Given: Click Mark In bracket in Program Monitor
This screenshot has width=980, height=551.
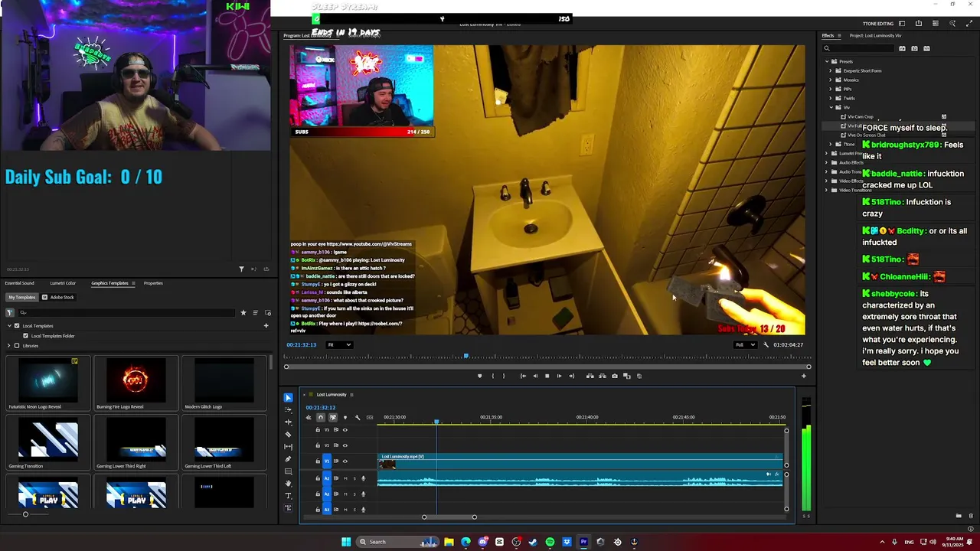Looking at the screenshot, I should click(x=492, y=376).
